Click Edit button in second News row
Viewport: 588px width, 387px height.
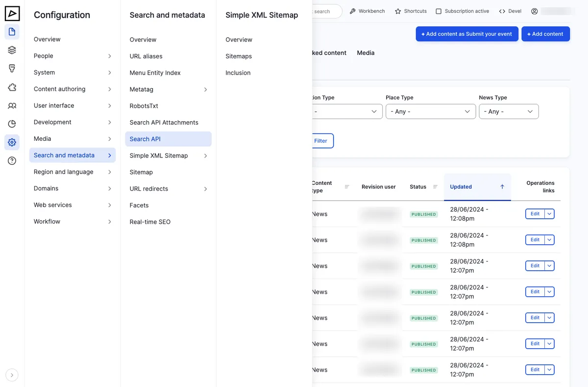[x=535, y=240]
